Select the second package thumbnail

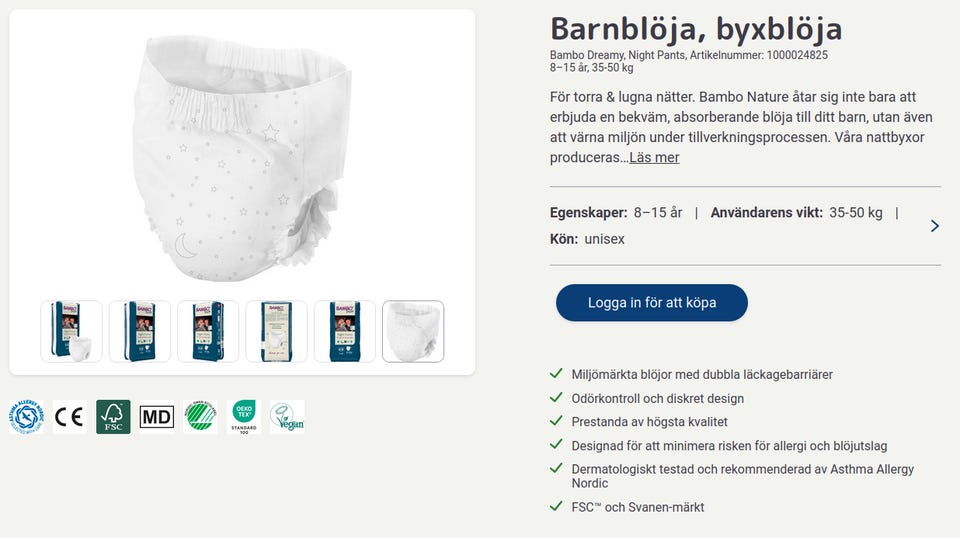[x=140, y=331]
